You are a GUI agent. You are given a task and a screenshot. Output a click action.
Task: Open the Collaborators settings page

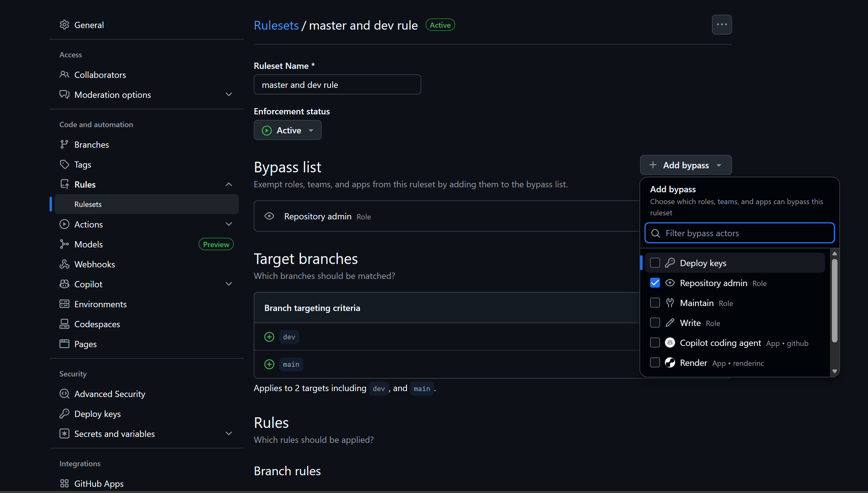click(100, 74)
